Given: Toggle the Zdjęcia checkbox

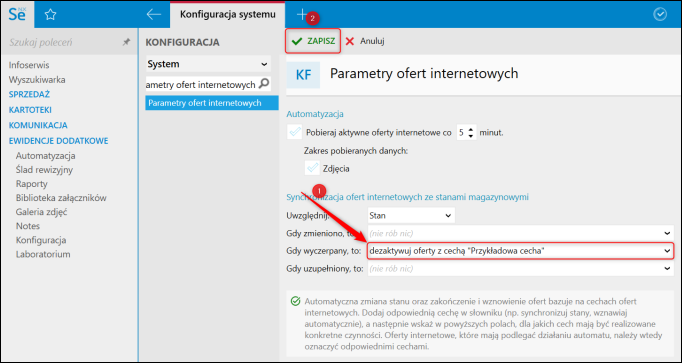Looking at the screenshot, I should [x=312, y=168].
